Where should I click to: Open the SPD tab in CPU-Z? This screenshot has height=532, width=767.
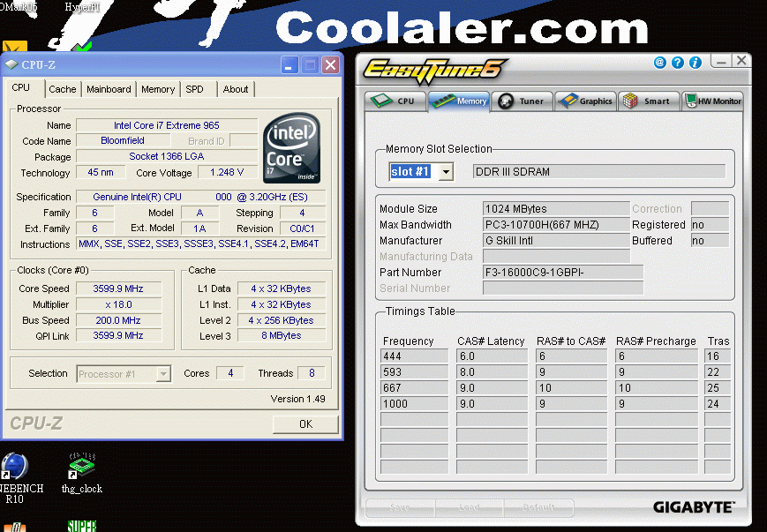[x=194, y=89]
